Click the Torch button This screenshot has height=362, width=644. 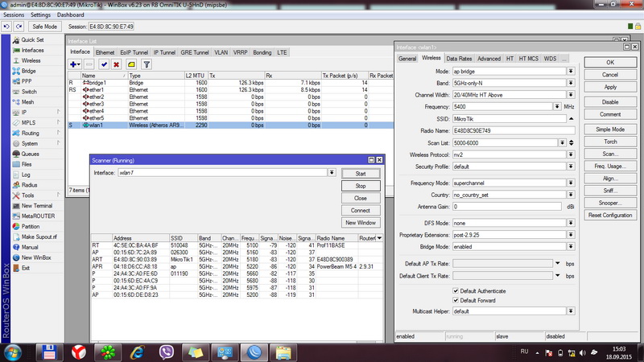click(610, 142)
